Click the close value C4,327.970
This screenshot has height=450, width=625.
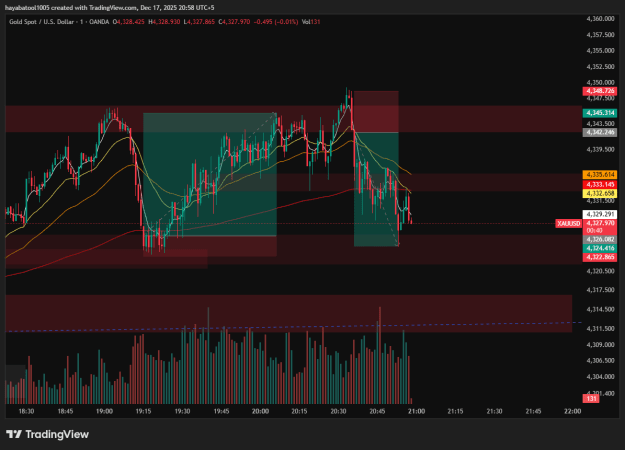click(x=234, y=22)
